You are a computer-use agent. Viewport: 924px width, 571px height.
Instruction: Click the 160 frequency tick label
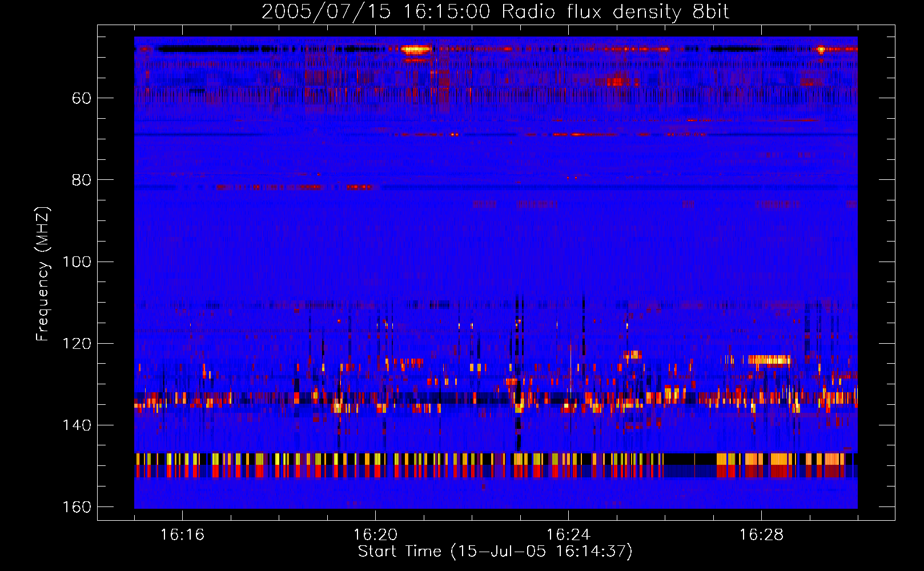click(77, 507)
